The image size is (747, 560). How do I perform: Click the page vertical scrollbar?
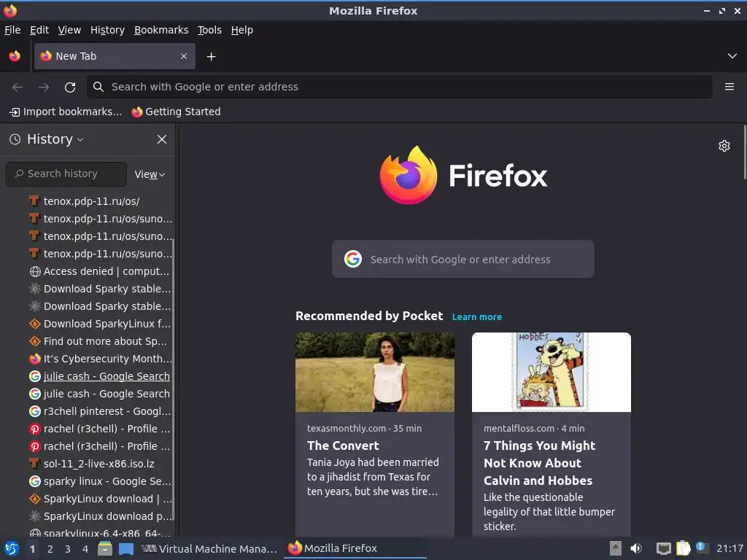tap(744, 152)
